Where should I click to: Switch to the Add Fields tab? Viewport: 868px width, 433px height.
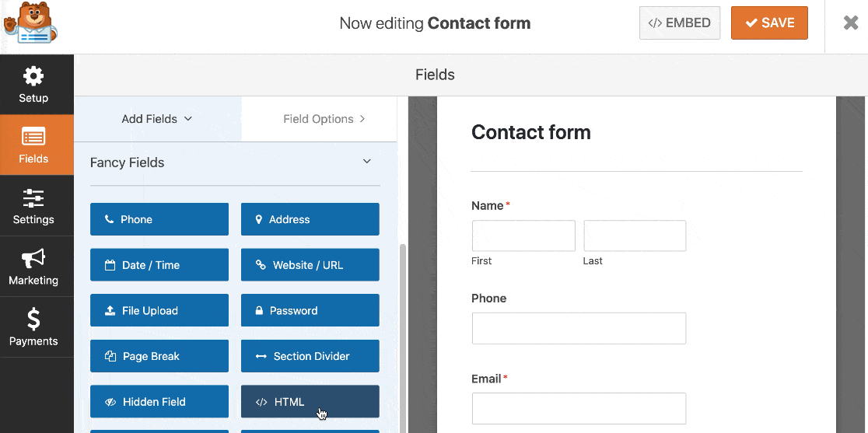[x=157, y=119]
